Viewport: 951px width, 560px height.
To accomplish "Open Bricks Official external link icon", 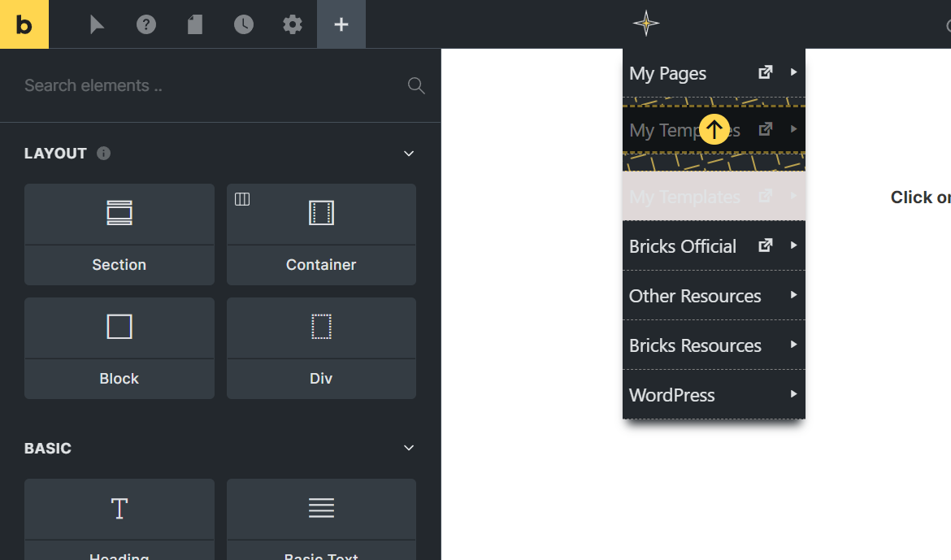I will coord(766,245).
